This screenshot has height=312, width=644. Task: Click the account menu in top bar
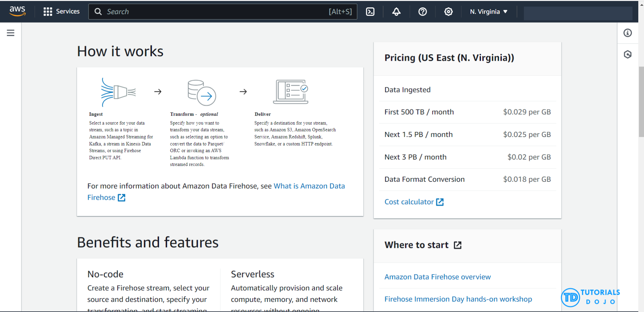point(578,13)
